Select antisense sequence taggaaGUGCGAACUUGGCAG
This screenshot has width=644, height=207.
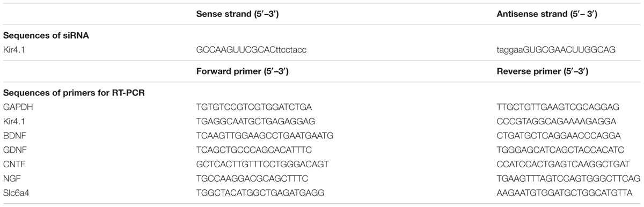(553, 49)
